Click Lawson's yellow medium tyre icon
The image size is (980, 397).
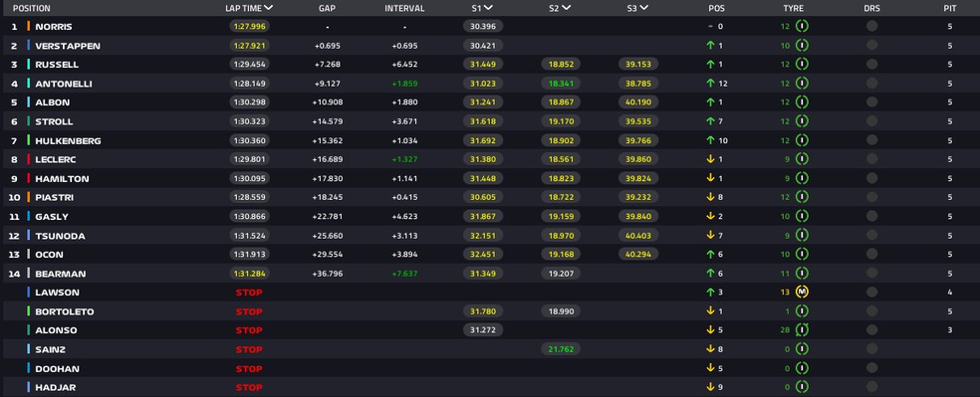[x=802, y=293]
